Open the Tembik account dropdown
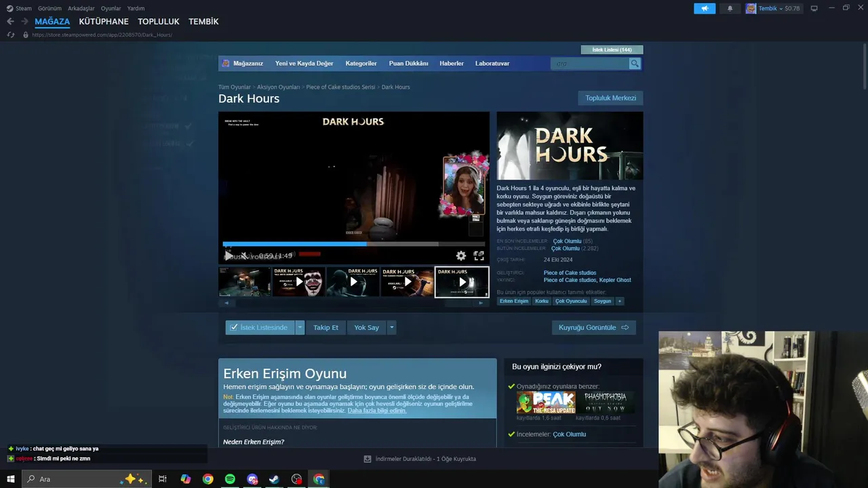Image resolution: width=868 pixels, height=488 pixels. [x=780, y=8]
